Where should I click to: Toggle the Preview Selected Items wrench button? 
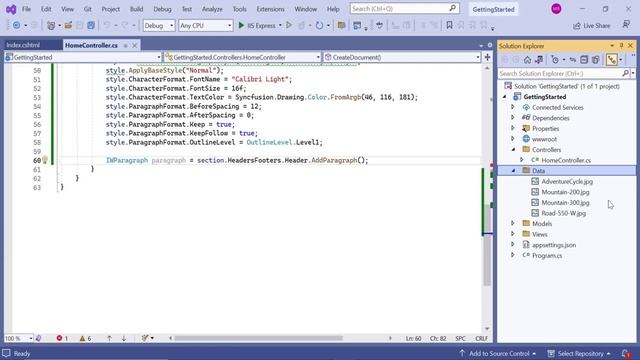click(611, 60)
